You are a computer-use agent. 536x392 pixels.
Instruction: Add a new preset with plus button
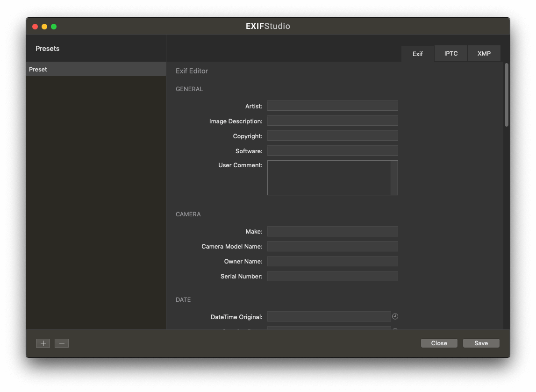tap(43, 343)
